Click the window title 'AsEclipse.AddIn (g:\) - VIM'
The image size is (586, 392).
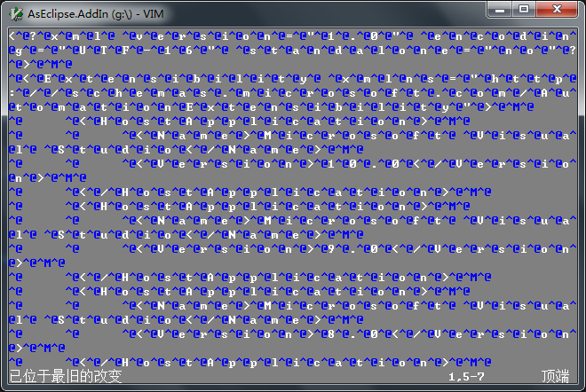pyautogui.click(x=96, y=14)
